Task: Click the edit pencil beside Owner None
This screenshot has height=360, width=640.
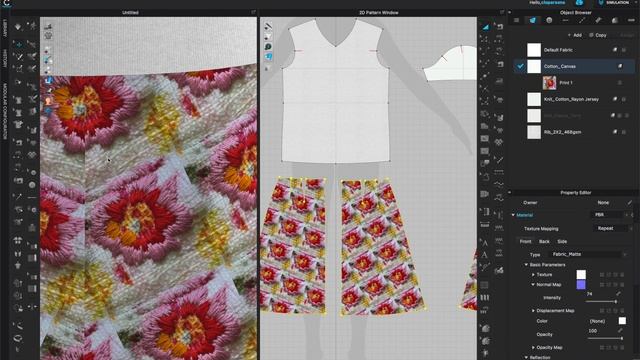Action: (x=629, y=202)
